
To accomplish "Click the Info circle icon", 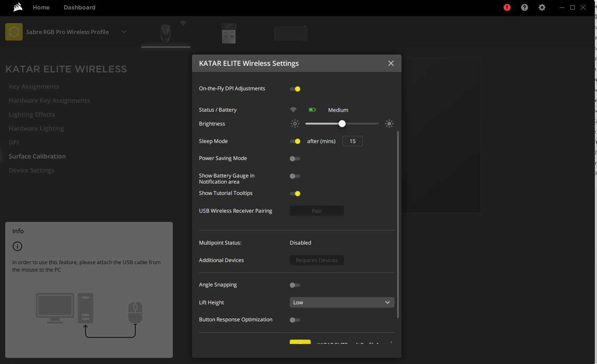I will tap(17, 246).
